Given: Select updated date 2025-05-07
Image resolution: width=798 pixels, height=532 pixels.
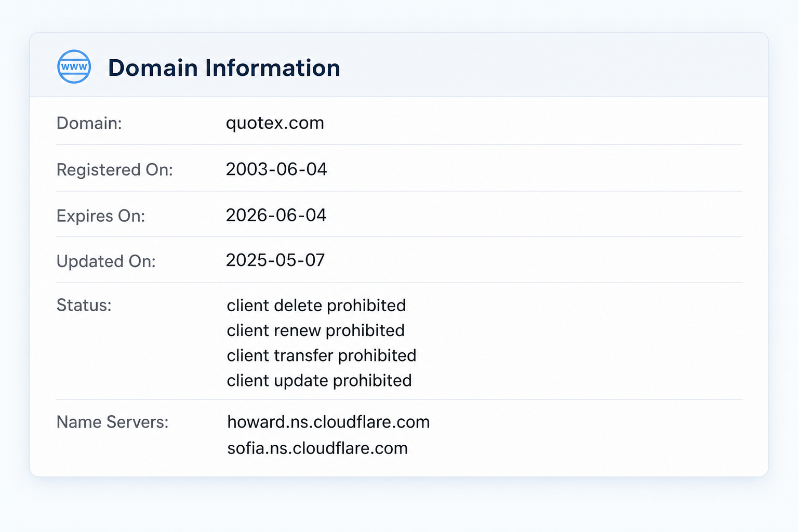Looking at the screenshot, I should tap(275, 260).
